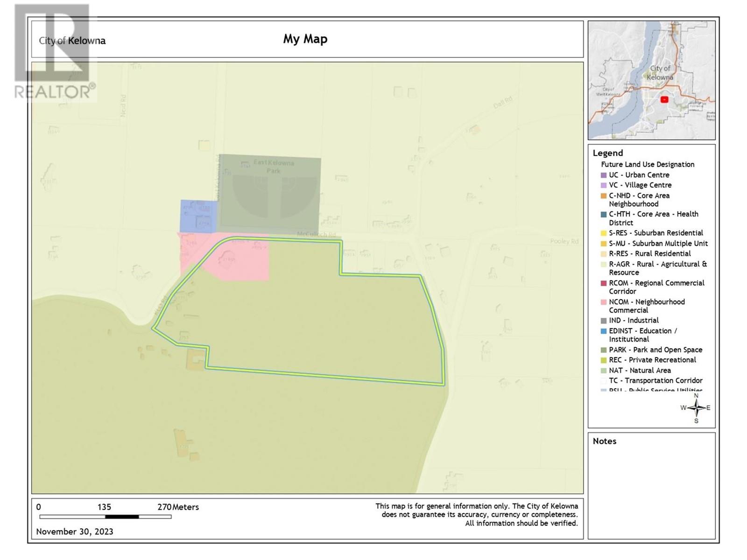This screenshot has width=747, height=560.
Task: Select the blue EDINST parcel on the map
Action: tap(199, 216)
